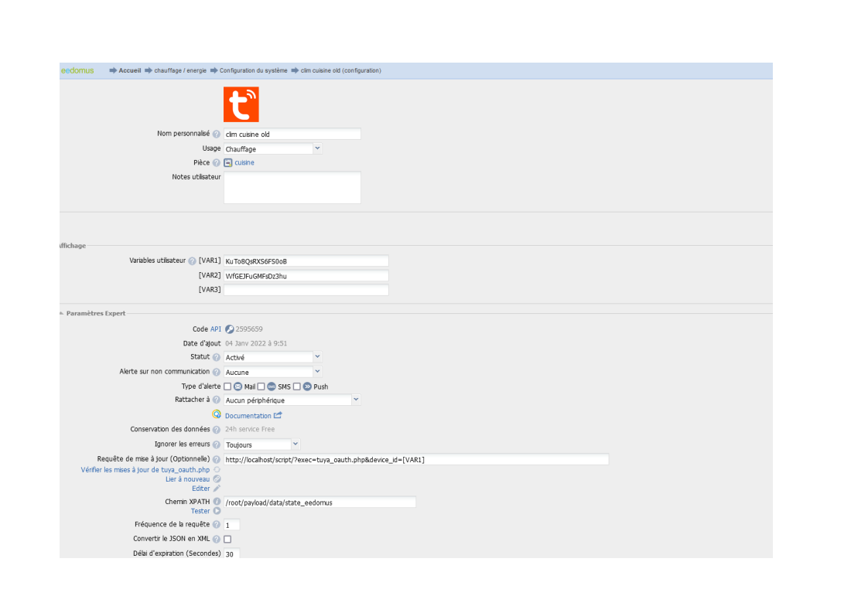The height and width of the screenshot is (613, 868).
Task: Click the wrench icon beside Code API
Action: (229, 329)
